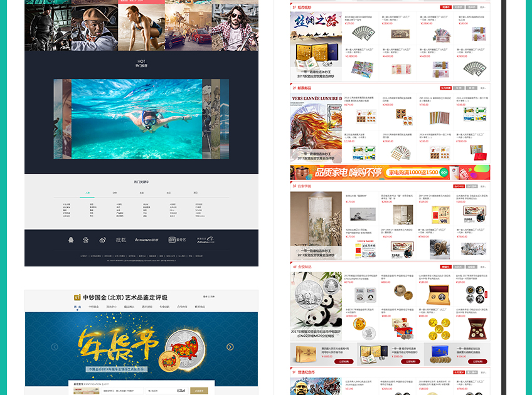Click the Lenovo logo in the dark footer
The height and width of the screenshot is (395, 532).
[x=147, y=240]
